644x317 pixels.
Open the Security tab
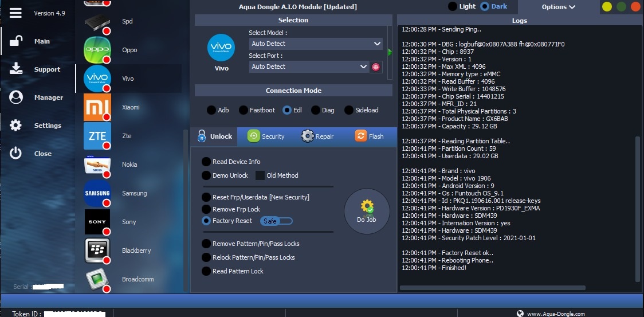[x=266, y=136]
